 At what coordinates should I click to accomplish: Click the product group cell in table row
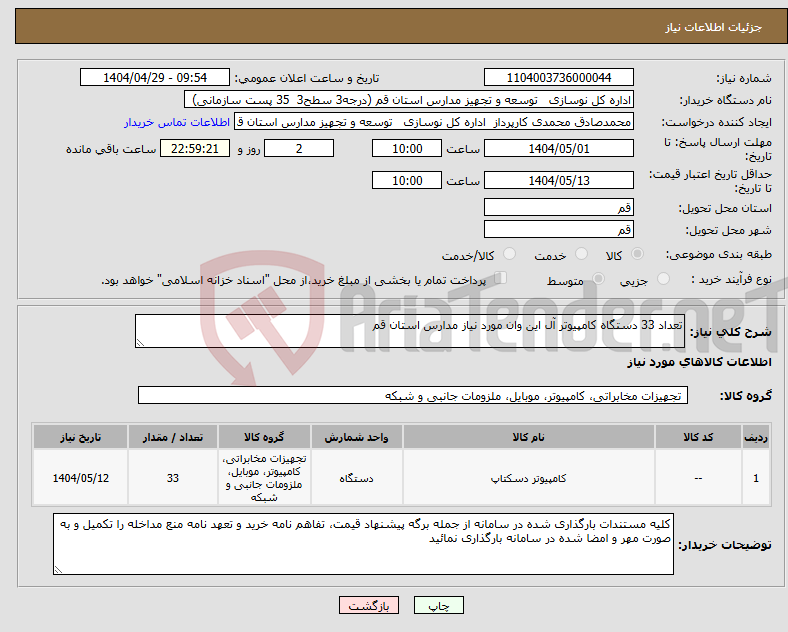(x=264, y=478)
